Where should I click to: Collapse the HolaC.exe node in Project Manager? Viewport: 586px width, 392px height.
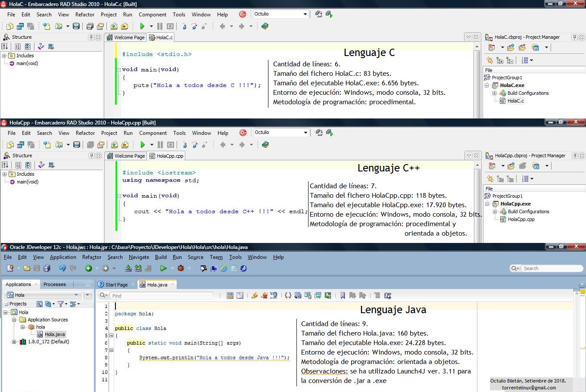coord(486,85)
